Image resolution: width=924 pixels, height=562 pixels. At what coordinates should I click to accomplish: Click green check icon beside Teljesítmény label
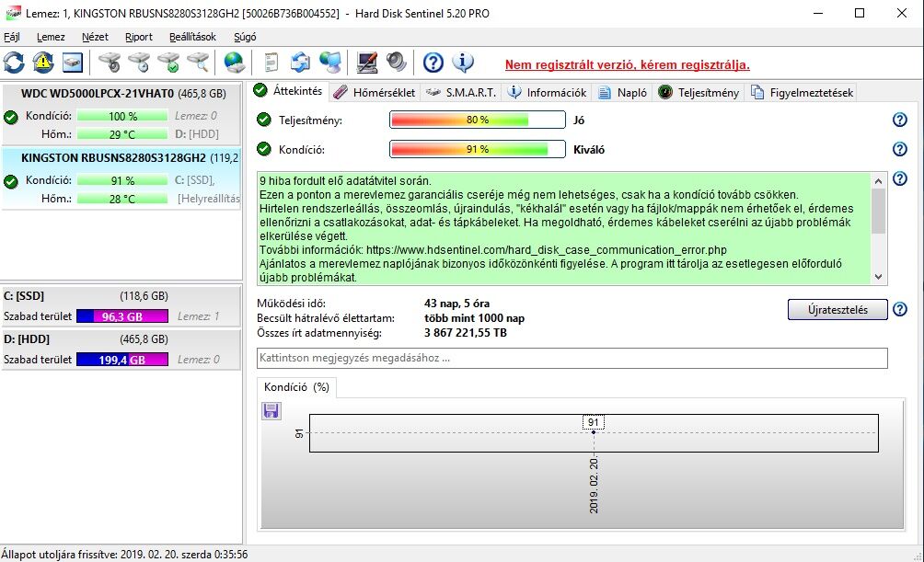(x=264, y=120)
